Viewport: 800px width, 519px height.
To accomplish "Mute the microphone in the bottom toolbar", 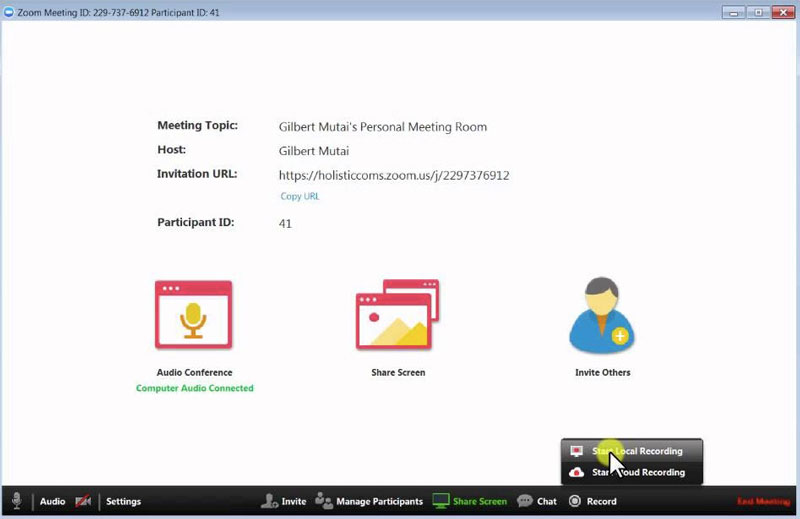I will [x=17, y=501].
